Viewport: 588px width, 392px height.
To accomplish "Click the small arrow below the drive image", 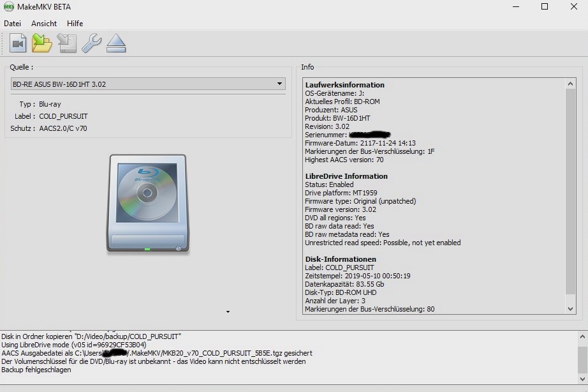I will 228,312.
